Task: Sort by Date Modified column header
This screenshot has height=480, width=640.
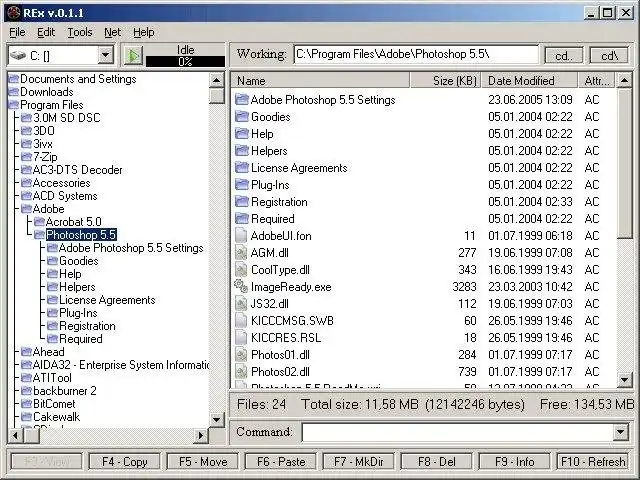Action: tap(529, 81)
